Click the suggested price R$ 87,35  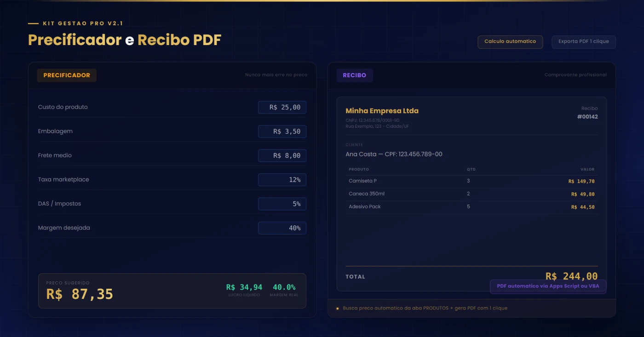(80, 294)
